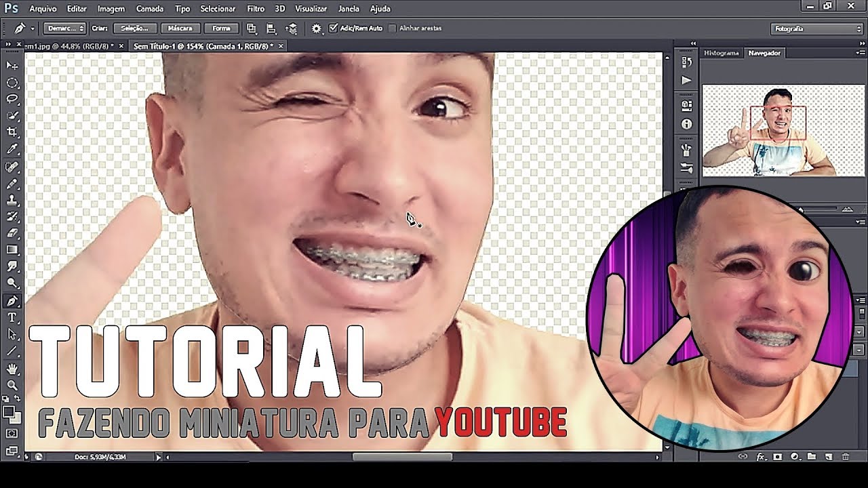Select the Crop tool

12,132
